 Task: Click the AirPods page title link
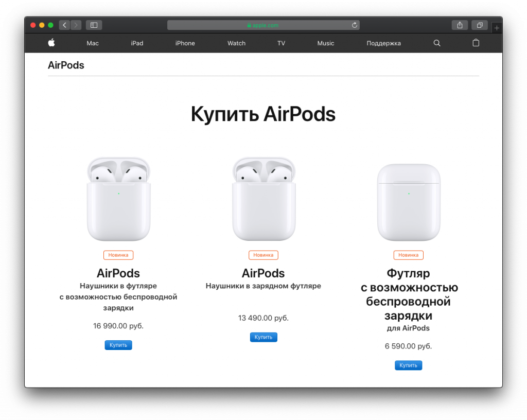click(x=66, y=65)
